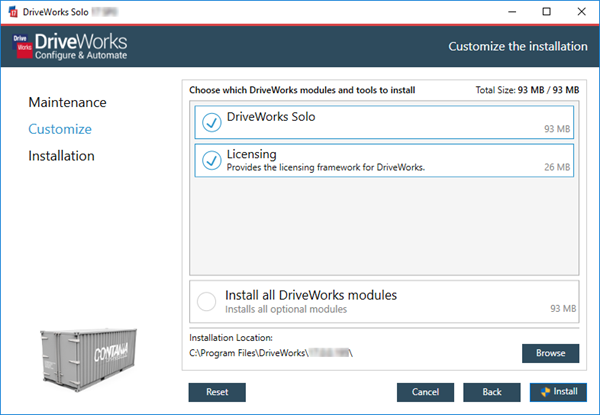This screenshot has height=415, width=600.
Task: Click the Reset button
Action: tap(217, 391)
